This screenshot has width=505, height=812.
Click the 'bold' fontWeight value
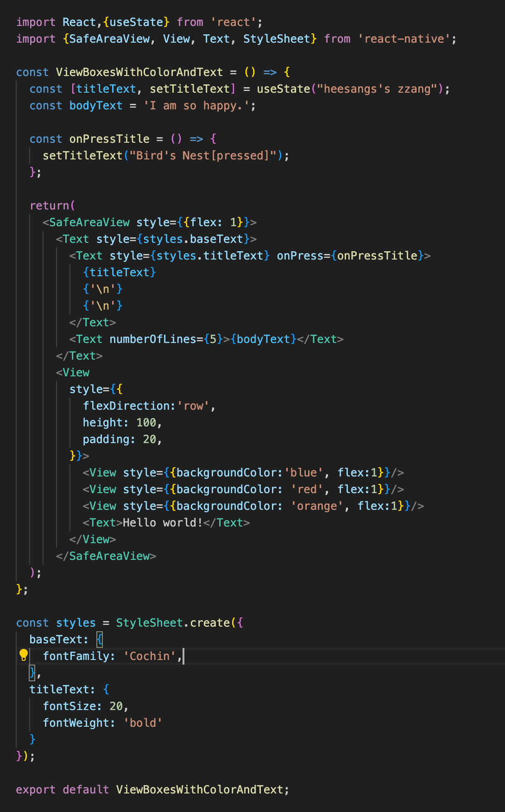(143, 723)
